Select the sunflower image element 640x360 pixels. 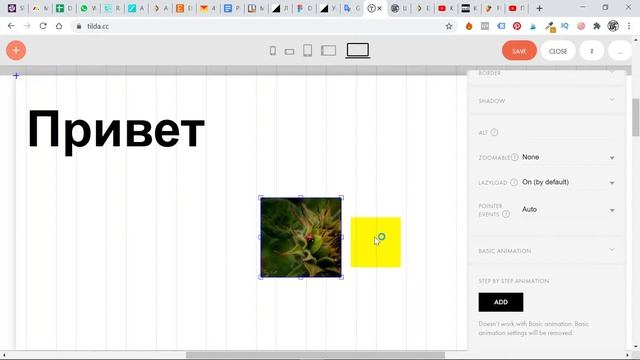point(301,237)
